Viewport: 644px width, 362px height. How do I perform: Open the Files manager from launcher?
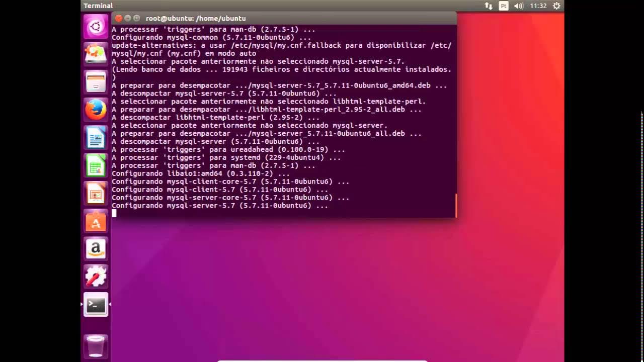tap(96, 81)
